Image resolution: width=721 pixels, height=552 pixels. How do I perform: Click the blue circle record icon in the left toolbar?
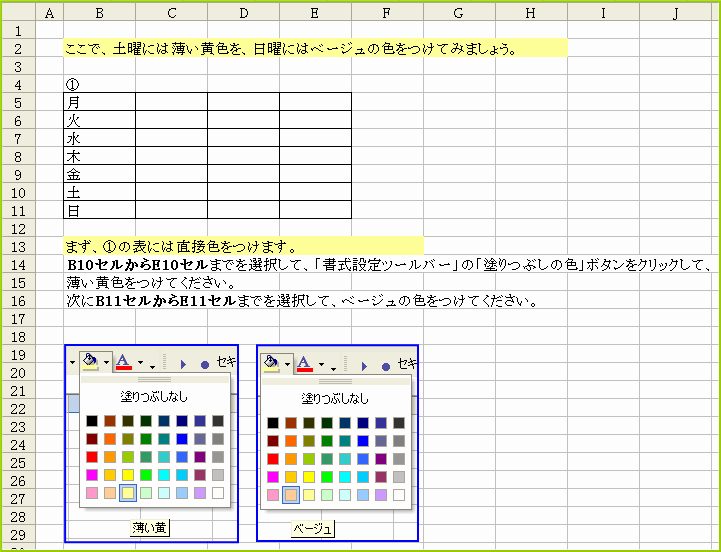coord(205,365)
